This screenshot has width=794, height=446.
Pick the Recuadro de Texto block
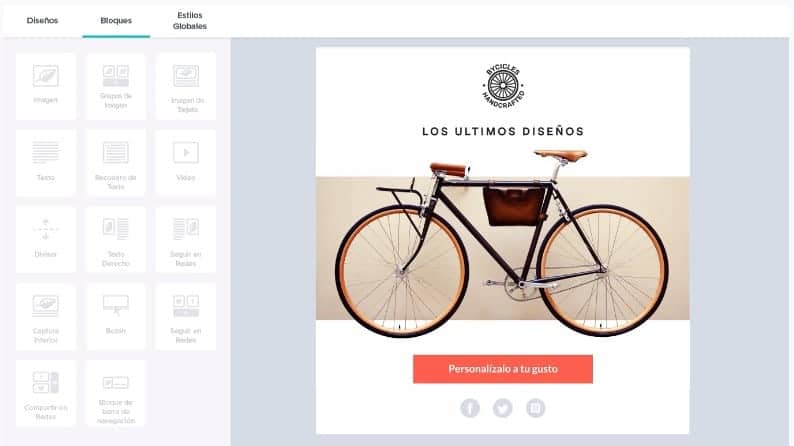click(x=115, y=163)
